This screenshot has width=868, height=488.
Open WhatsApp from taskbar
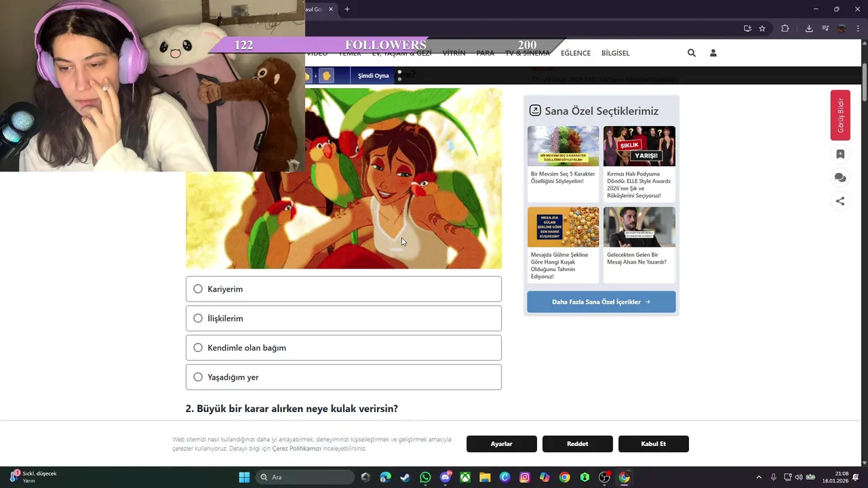coord(425,477)
